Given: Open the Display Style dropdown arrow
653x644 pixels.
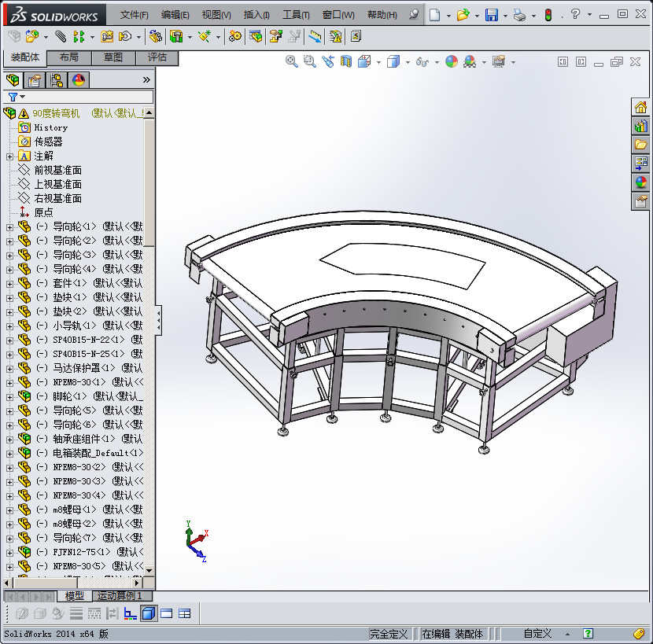Looking at the screenshot, I should click(x=408, y=62).
